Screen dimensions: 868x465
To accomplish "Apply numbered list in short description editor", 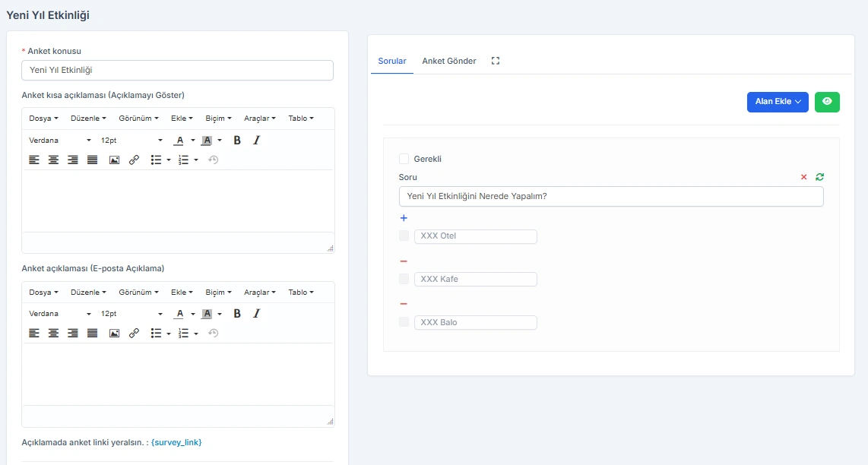I will tap(183, 160).
